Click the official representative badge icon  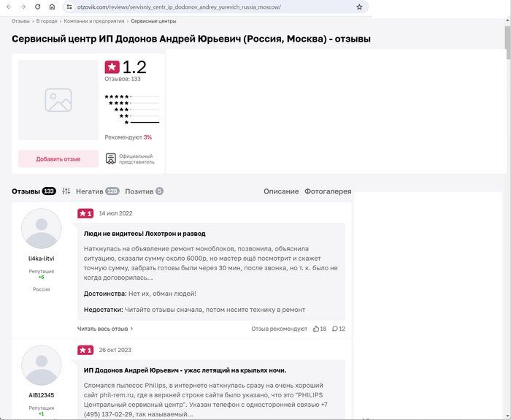(x=111, y=159)
